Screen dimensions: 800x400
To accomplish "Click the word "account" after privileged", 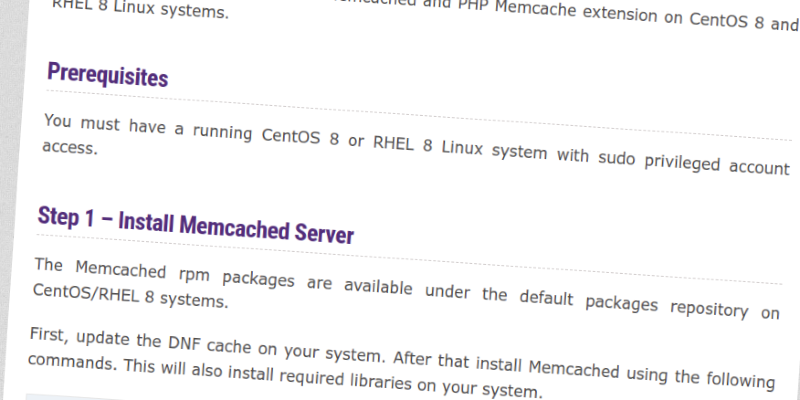I will (x=757, y=167).
